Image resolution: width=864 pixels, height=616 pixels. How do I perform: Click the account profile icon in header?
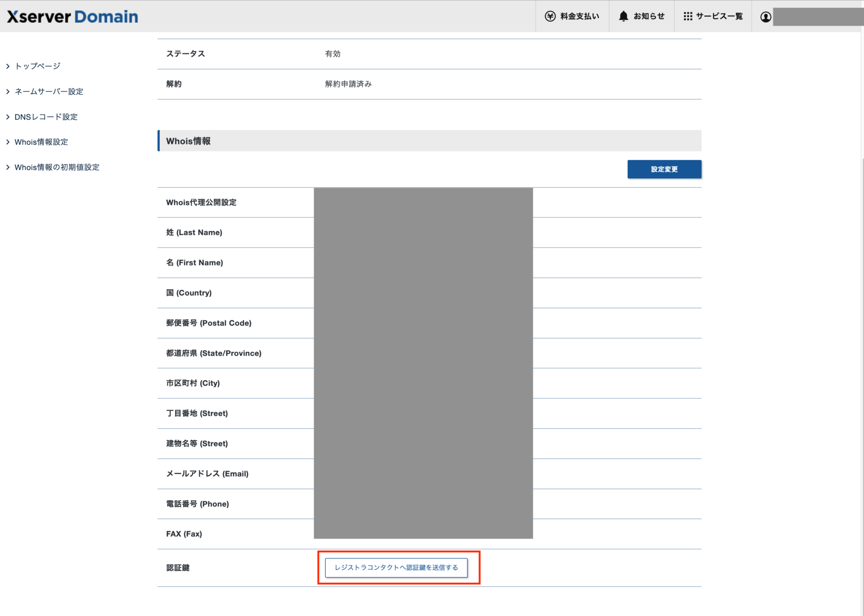point(765,17)
